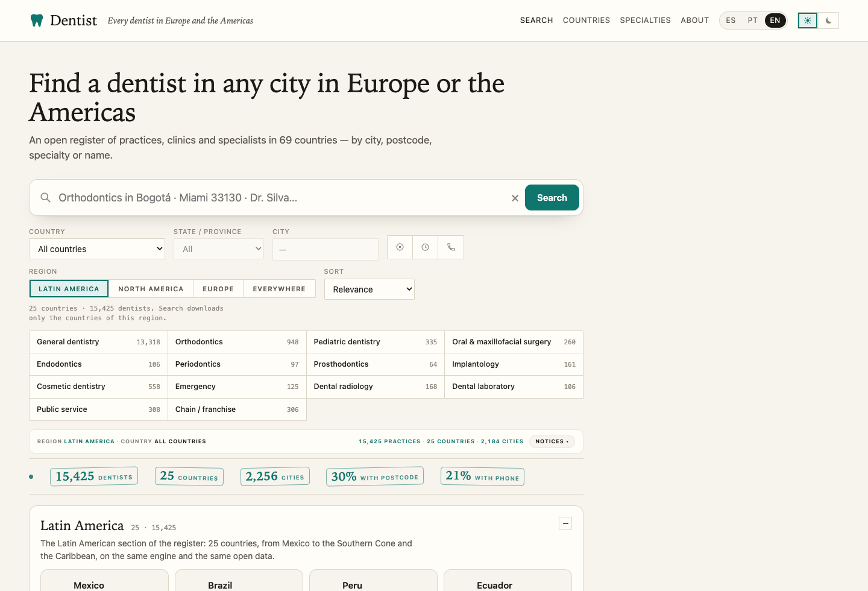Viewport: 868px width, 591px height.
Task: Switch to light theme sun icon
Action: (808, 21)
